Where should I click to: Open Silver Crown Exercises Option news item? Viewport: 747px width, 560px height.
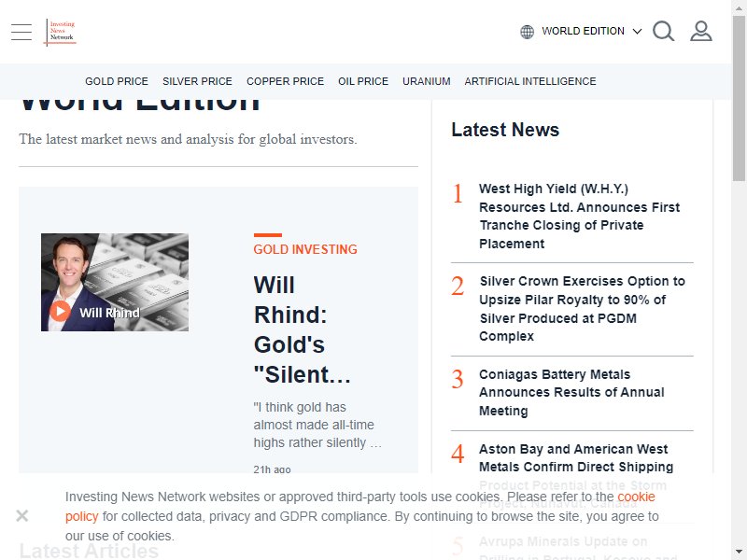tap(582, 309)
